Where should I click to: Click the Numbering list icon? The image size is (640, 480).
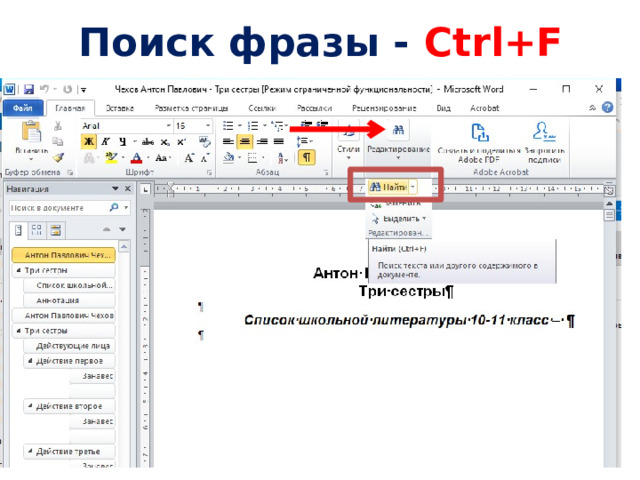(253, 126)
